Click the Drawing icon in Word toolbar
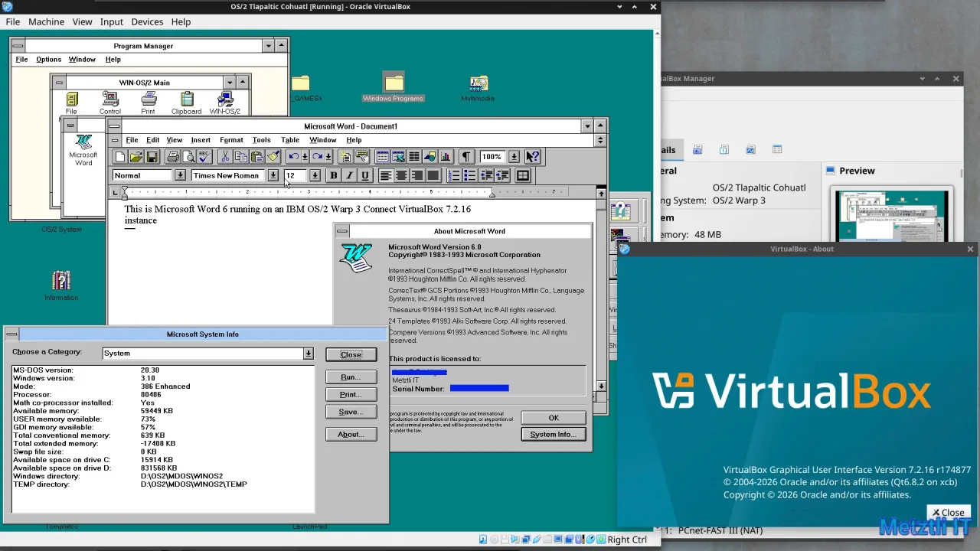Screen dimensions: 980x551 [x=430, y=157]
